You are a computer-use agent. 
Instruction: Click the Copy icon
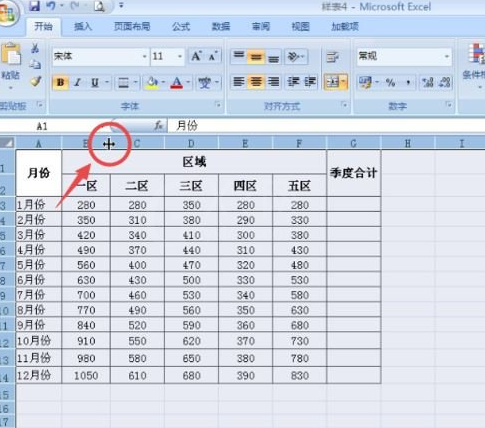pos(35,64)
